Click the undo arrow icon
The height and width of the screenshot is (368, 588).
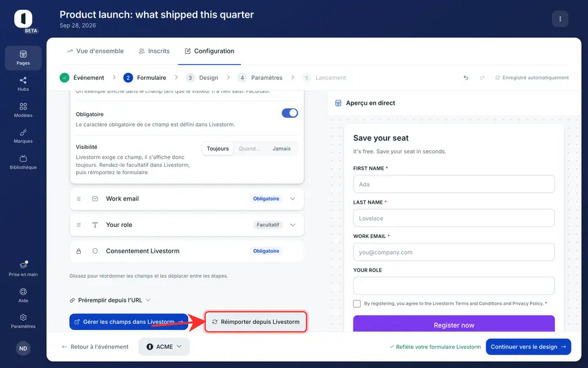466,78
